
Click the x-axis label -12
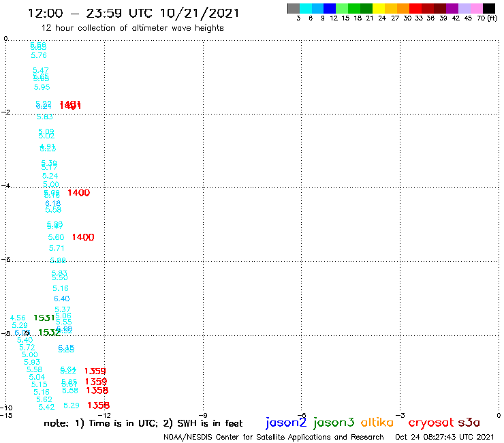pos(104,415)
